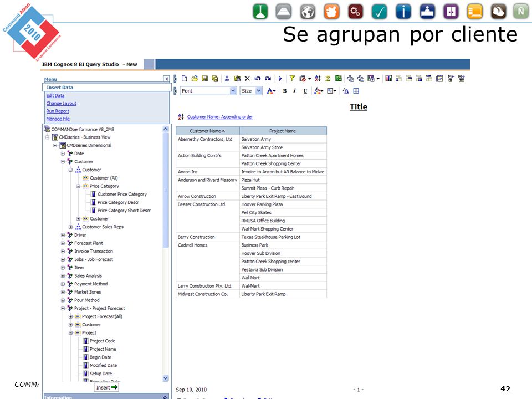This screenshot has height=399, width=532.
Task: Click the Paste clipboard icon
Action: pyautogui.click(x=238, y=79)
